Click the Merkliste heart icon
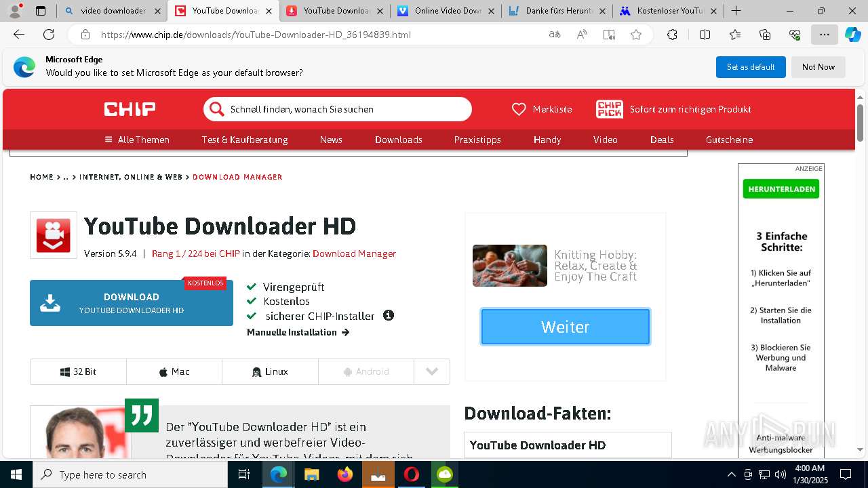The width and height of the screenshot is (868, 488). pyautogui.click(x=519, y=109)
